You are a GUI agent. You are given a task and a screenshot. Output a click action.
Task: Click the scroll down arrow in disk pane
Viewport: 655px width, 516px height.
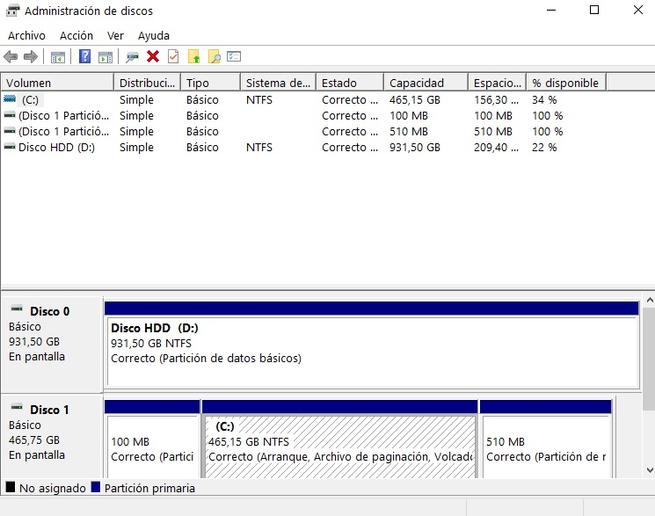tap(650, 470)
